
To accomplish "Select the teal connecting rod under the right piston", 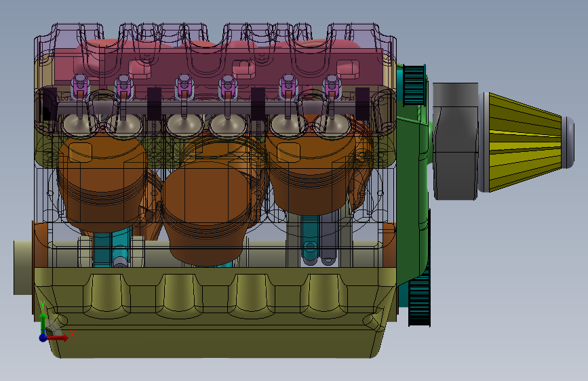I will [x=310, y=239].
